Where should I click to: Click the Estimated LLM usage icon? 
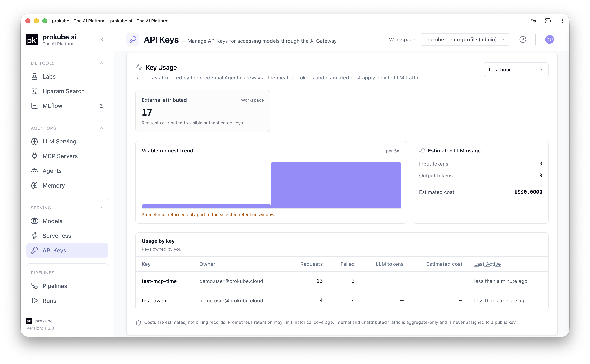[x=422, y=151]
